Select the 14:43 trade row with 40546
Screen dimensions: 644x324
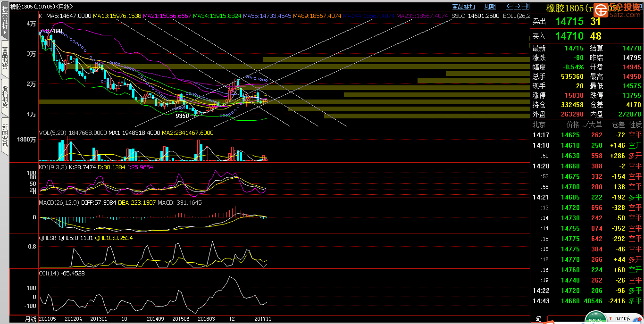pos(587,301)
